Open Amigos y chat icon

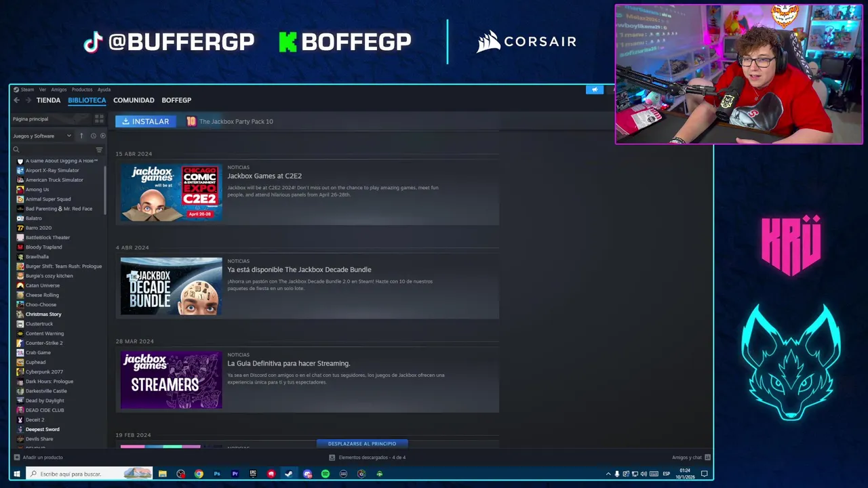coord(707,457)
